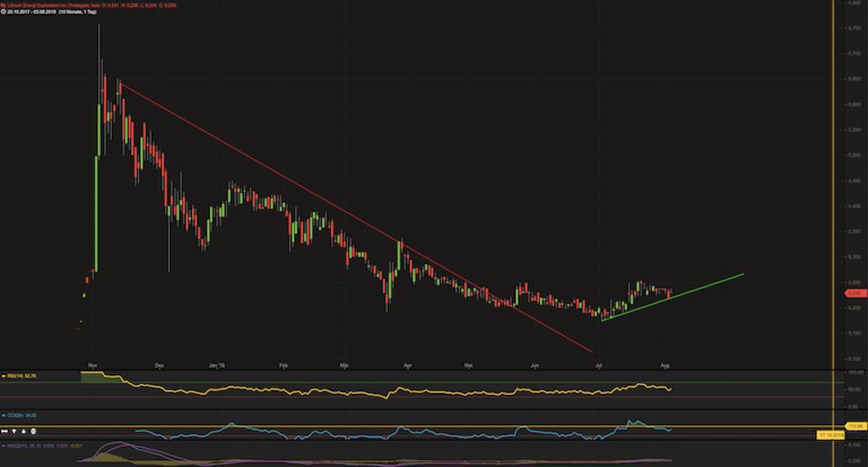This screenshot has width=868, height=467.
Task: Click the Lithium Energi Exploration Inc title
Action: point(43,4)
